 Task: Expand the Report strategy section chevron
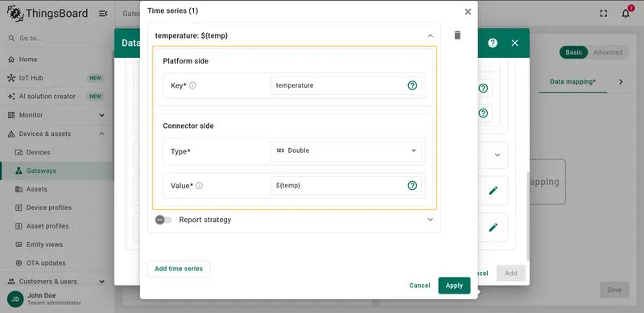click(430, 220)
